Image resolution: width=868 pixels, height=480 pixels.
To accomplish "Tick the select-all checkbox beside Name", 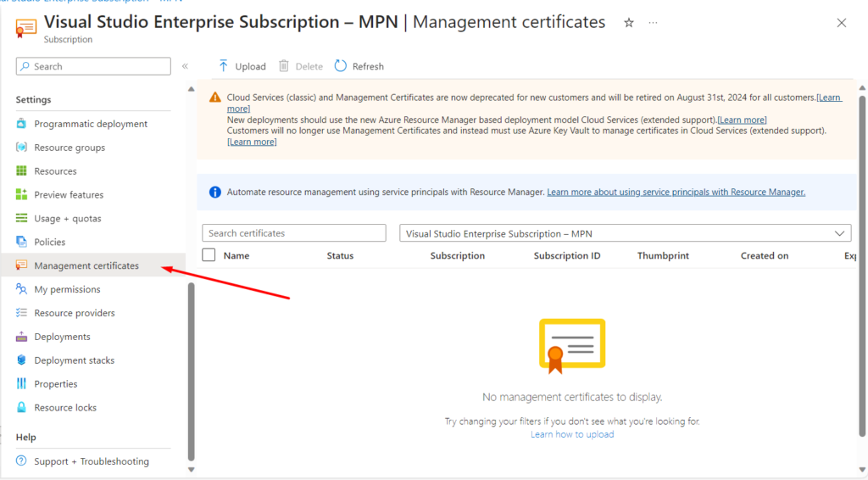I will (209, 255).
